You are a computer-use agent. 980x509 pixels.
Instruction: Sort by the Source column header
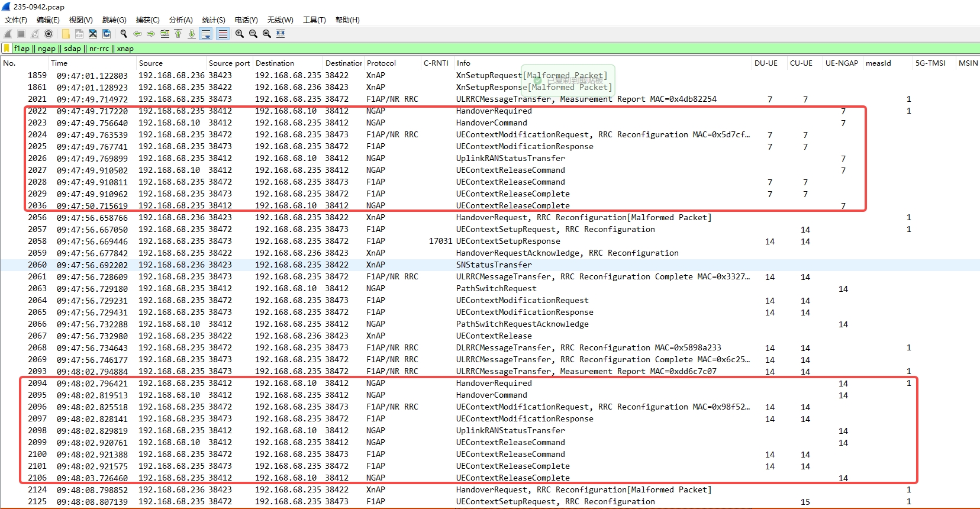[171, 63]
